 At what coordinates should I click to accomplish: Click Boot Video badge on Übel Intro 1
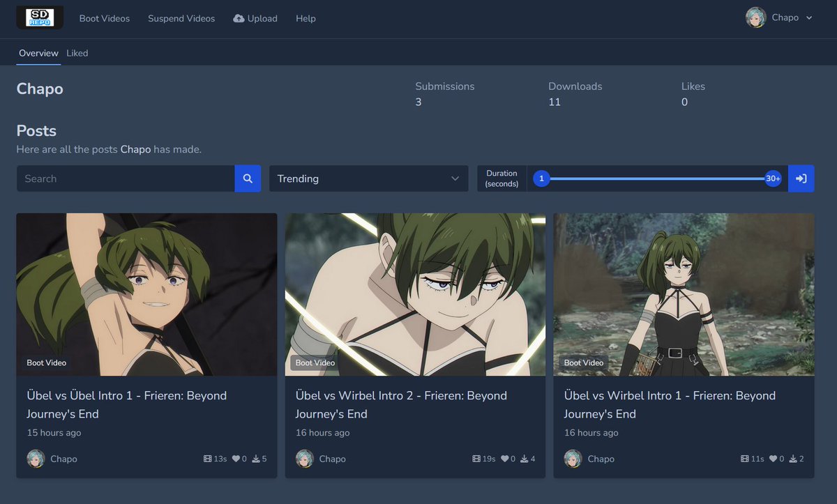pos(47,362)
